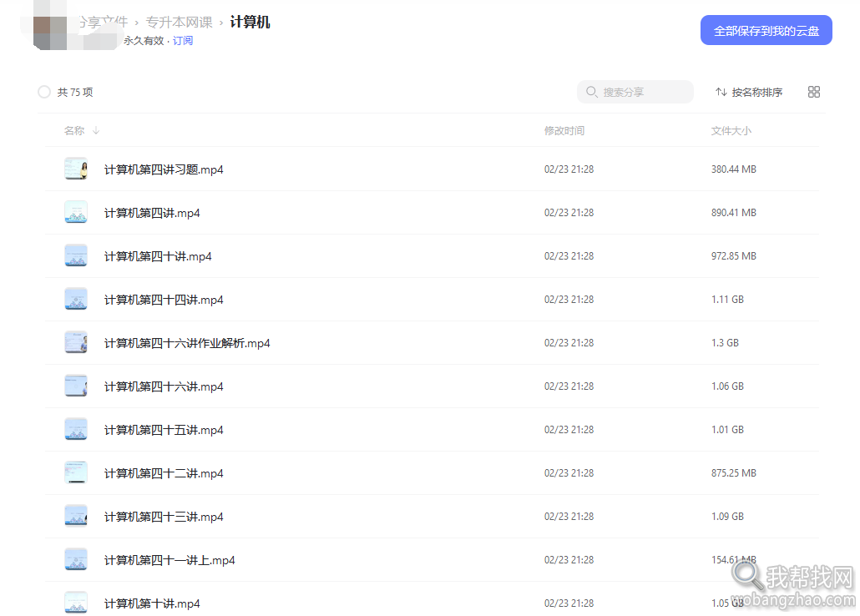The height and width of the screenshot is (616, 860).
Task: Click the 修改时间 column header
Action: (564, 130)
